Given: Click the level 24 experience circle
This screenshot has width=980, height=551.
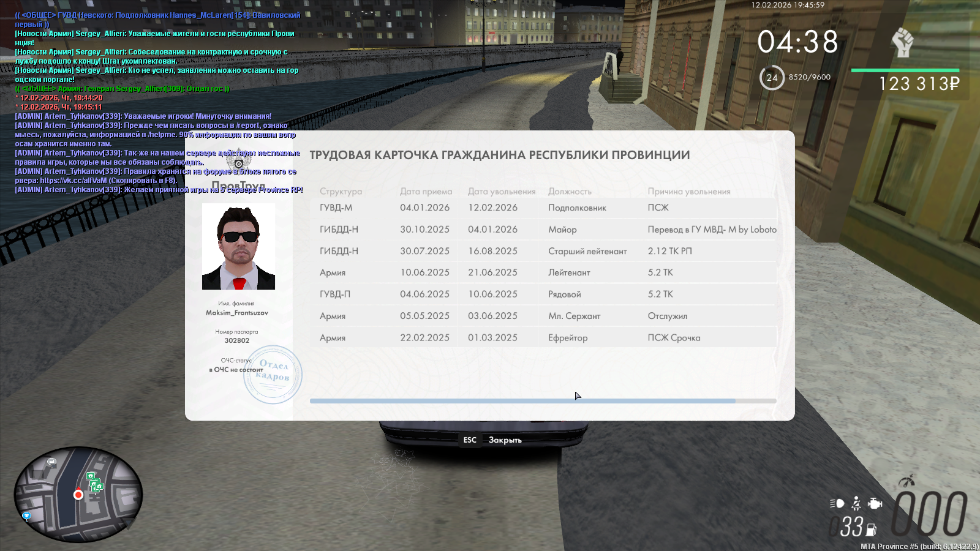Looking at the screenshot, I should pyautogui.click(x=772, y=78).
